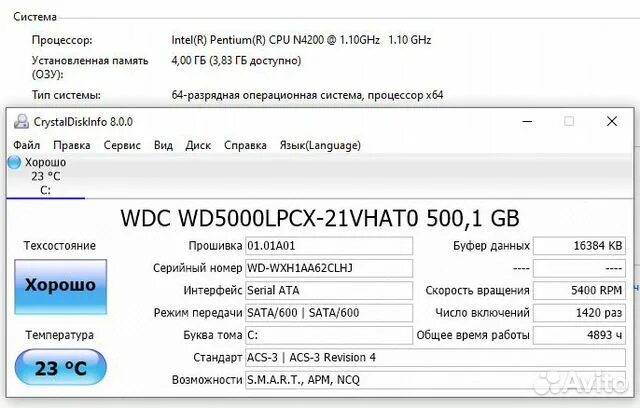Click the CrystalDiskInfo app icon in title bar
640x408 pixels.
point(21,122)
